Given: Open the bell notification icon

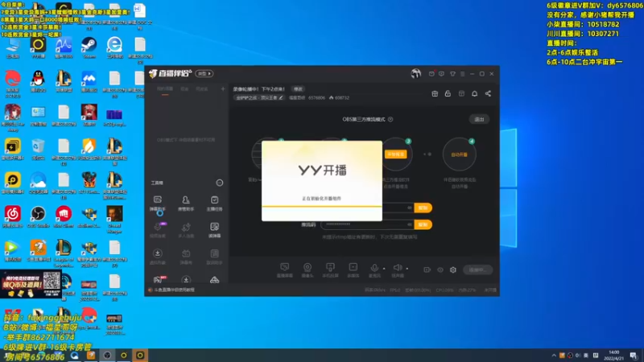Looking at the screenshot, I should click(474, 93).
